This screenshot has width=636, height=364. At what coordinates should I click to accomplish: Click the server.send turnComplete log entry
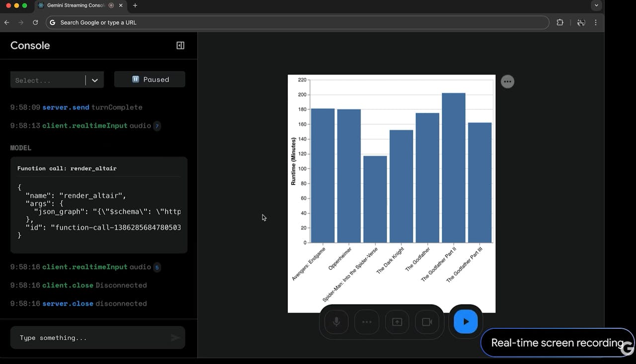tap(76, 107)
